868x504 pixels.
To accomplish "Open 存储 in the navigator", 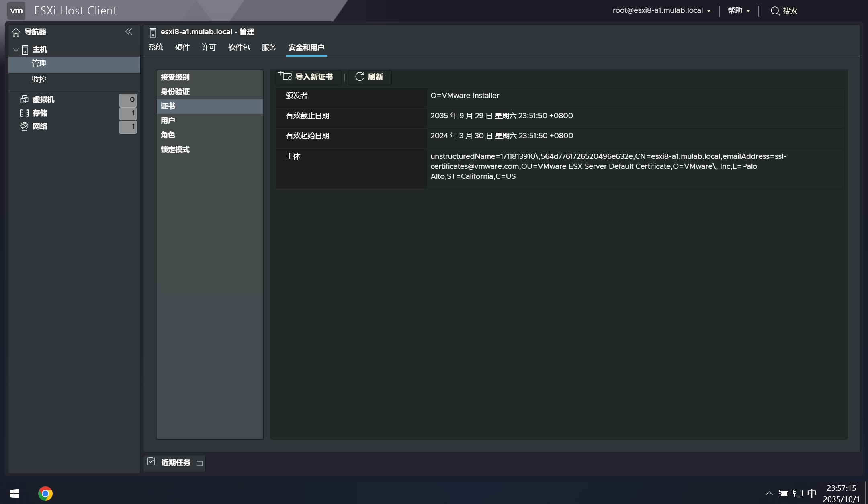I will pyautogui.click(x=40, y=113).
